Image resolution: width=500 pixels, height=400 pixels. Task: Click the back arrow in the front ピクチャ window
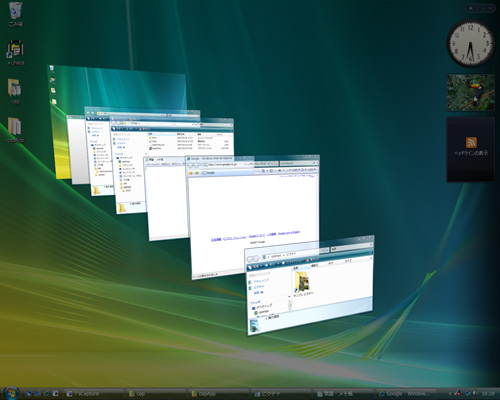click(250, 259)
